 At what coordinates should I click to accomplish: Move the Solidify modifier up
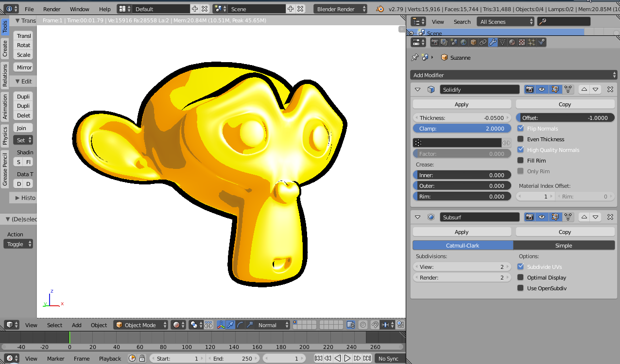[584, 89]
